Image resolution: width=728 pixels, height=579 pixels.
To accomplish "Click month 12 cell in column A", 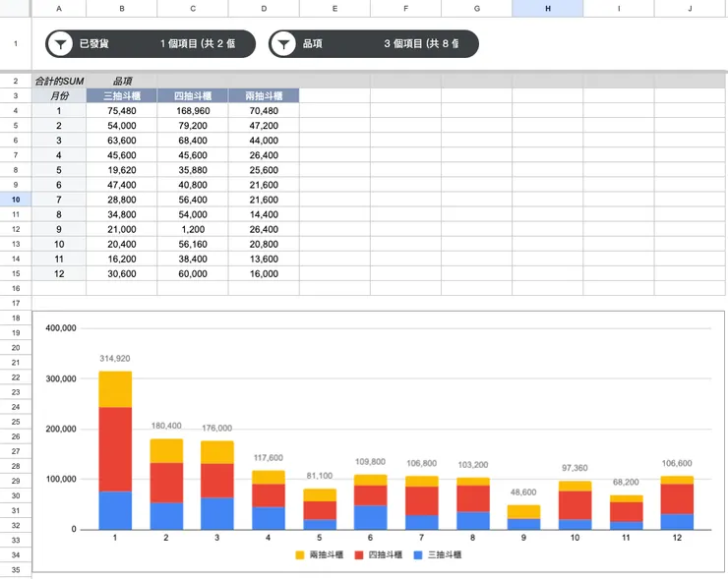I will coord(59,274).
